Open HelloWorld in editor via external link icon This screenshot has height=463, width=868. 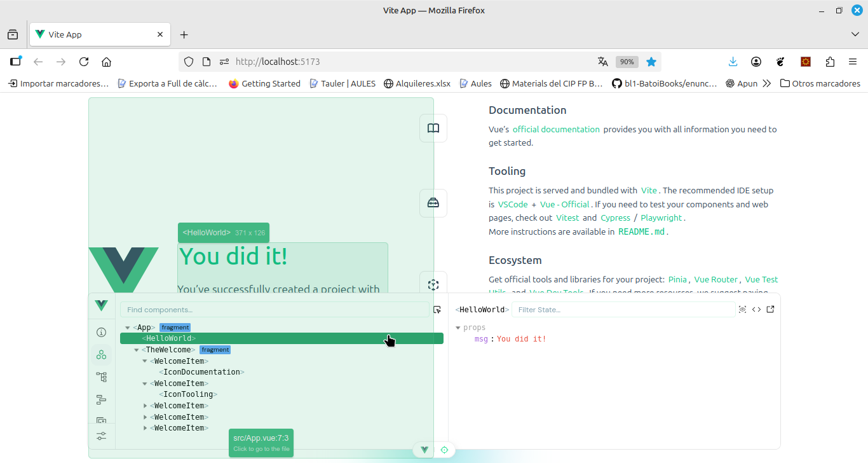pyautogui.click(x=770, y=309)
